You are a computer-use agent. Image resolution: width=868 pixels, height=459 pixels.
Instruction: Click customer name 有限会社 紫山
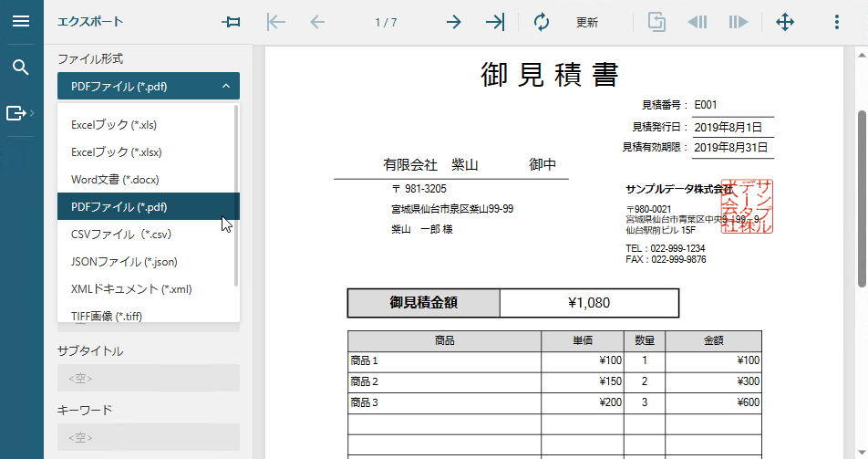[x=430, y=164]
